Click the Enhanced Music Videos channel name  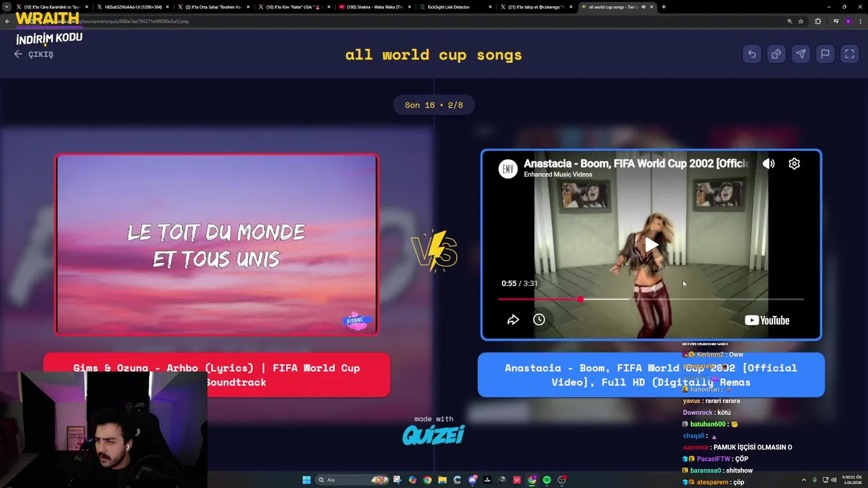(557, 175)
